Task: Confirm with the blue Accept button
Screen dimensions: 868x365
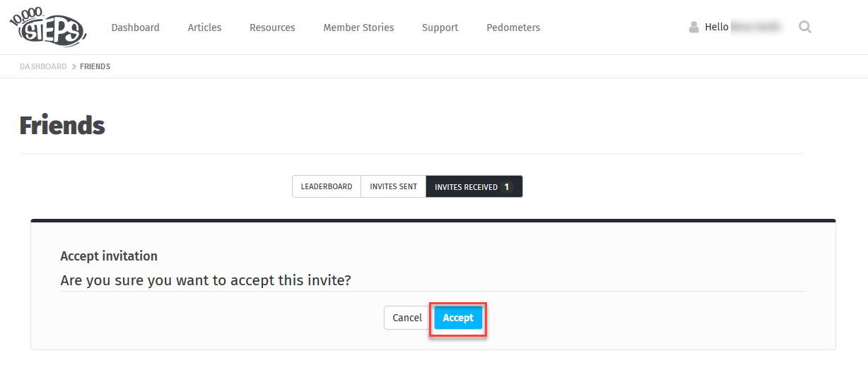Action: coord(458,318)
